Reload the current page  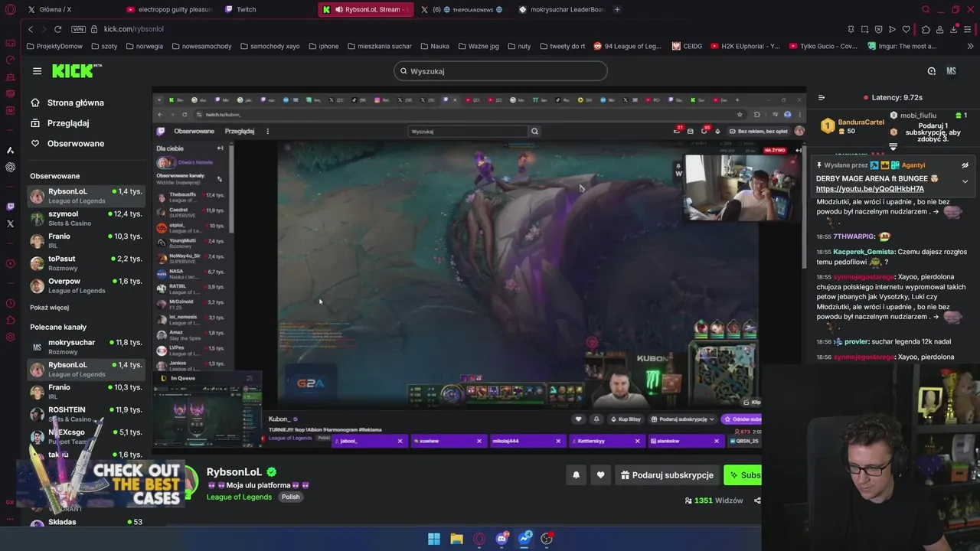[x=57, y=29]
